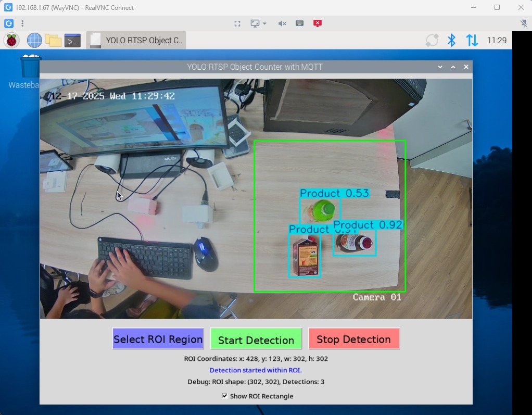This screenshot has width=532, height=415.
Task: Enter fullscreen via the VNC toolbar icon
Action: click(237, 23)
